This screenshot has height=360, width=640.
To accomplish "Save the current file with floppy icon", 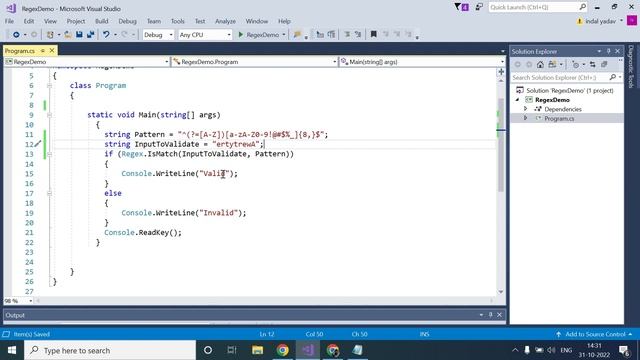I will coord(79,35).
